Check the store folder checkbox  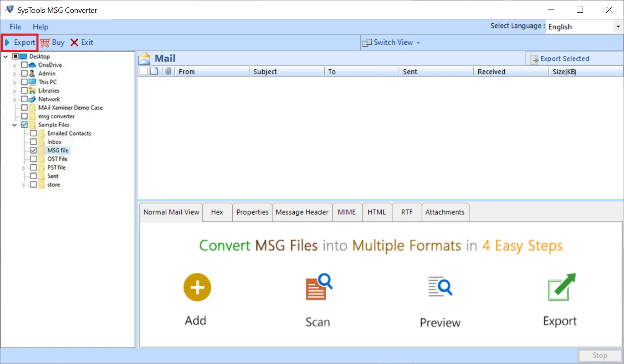click(x=34, y=185)
